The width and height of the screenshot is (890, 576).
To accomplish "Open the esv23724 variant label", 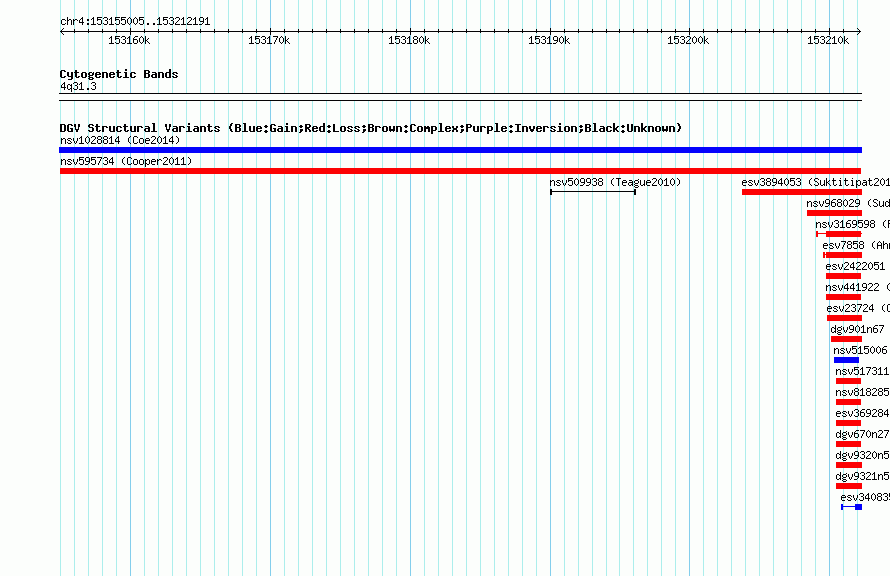I will tap(858, 308).
